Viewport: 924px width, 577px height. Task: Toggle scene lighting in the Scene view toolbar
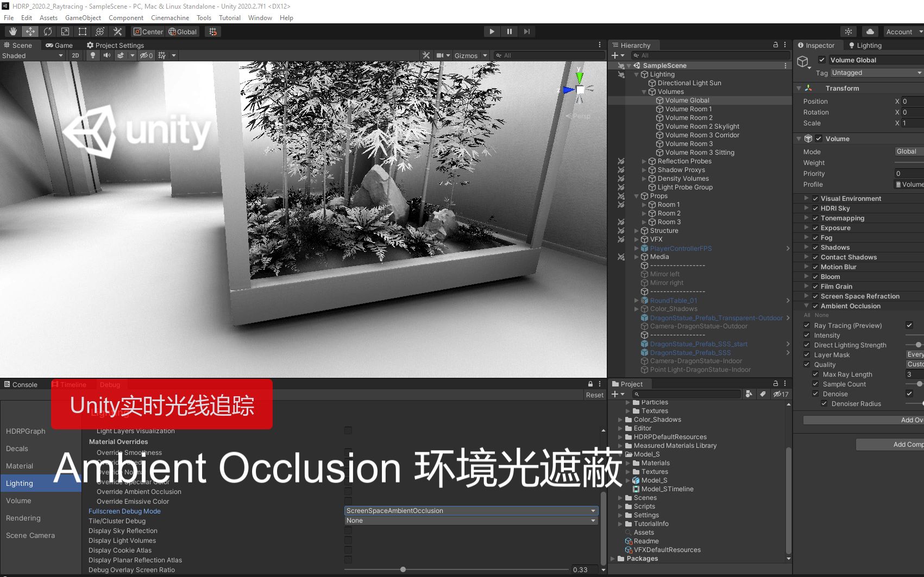pyautogui.click(x=92, y=55)
